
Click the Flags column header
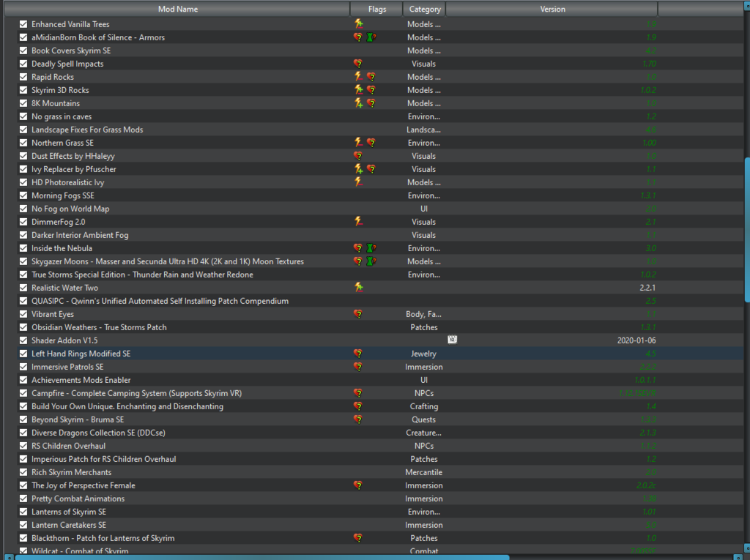[377, 10]
